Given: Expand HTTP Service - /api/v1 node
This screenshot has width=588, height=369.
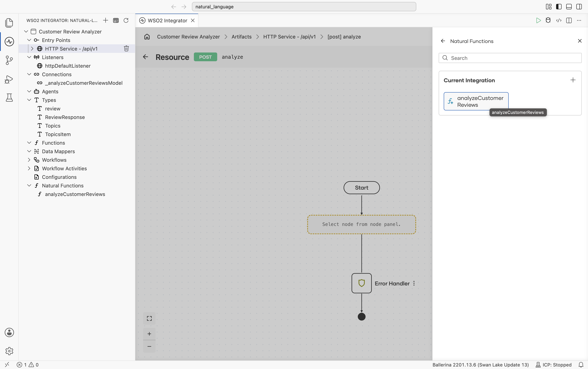Looking at the screenshot, I should pyautogui.click(x=32, y=49).
